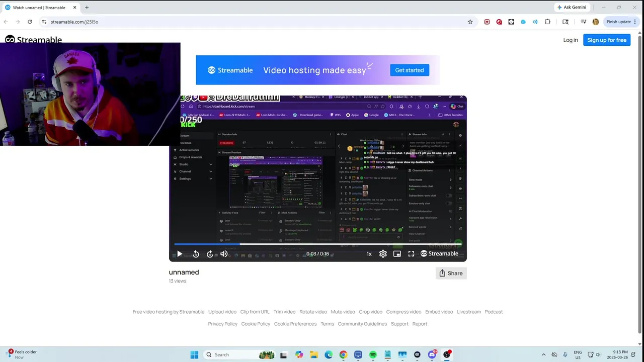Click the Streamable logo in the player
The image size is (644, 362).
tap(439, 254)
